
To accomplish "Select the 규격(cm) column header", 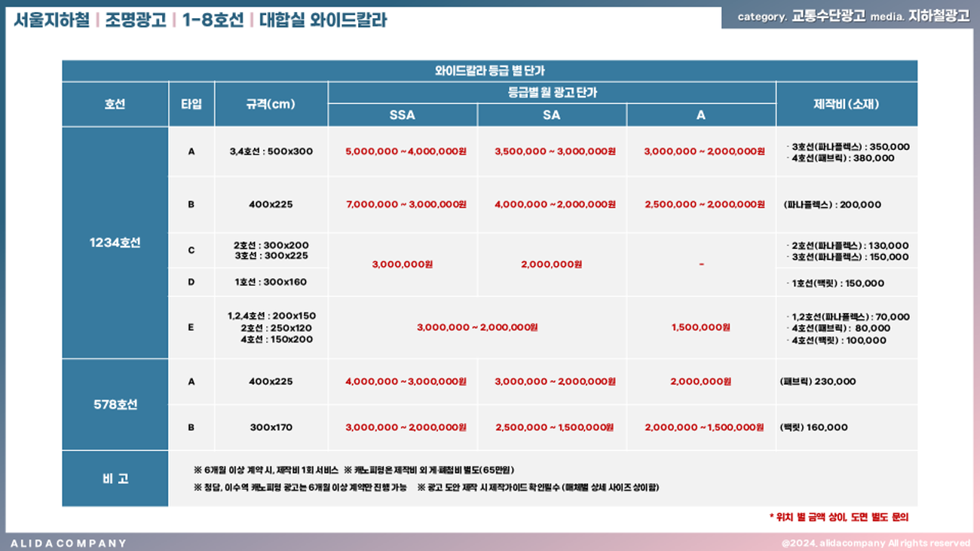I will (x=271, y=104).
